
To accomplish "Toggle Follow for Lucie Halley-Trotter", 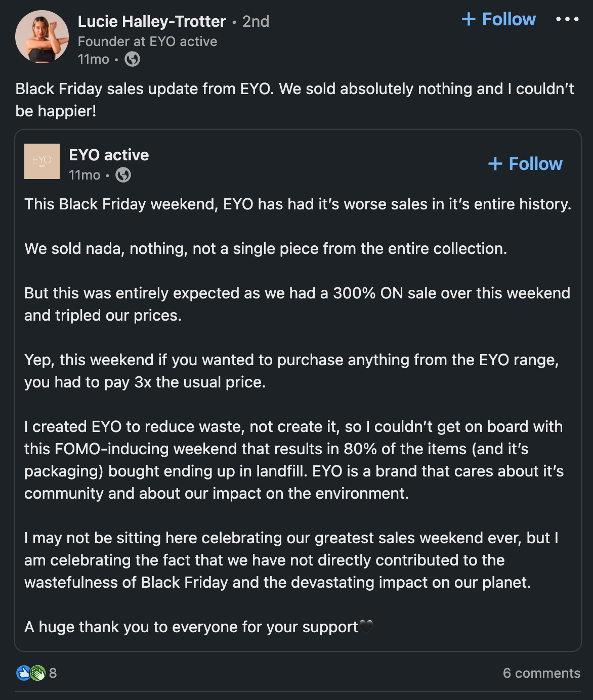I will pyautogui.click(x=498, y=19).
